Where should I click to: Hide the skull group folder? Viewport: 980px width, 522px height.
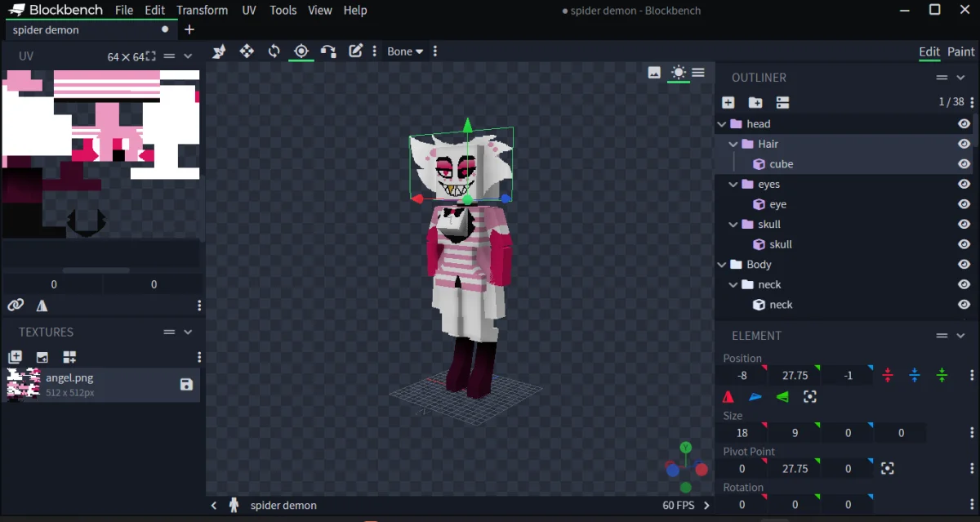(964, 225)
